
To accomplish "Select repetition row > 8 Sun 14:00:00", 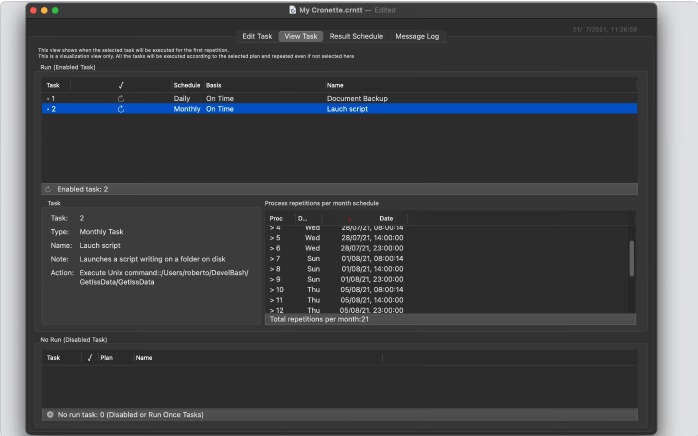I will pos(447,269).
